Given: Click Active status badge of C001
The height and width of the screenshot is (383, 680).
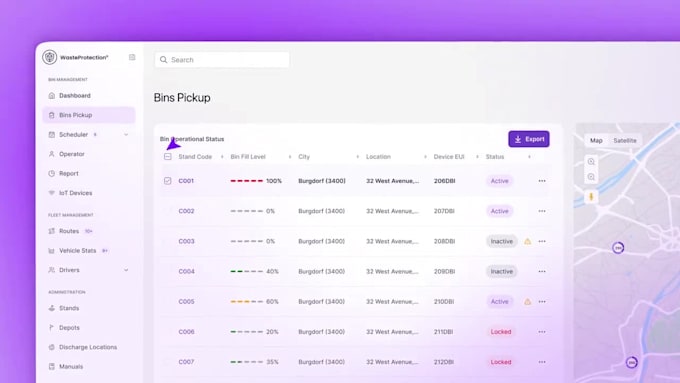Looking at the screenshot, I should (x=500, y=181).
